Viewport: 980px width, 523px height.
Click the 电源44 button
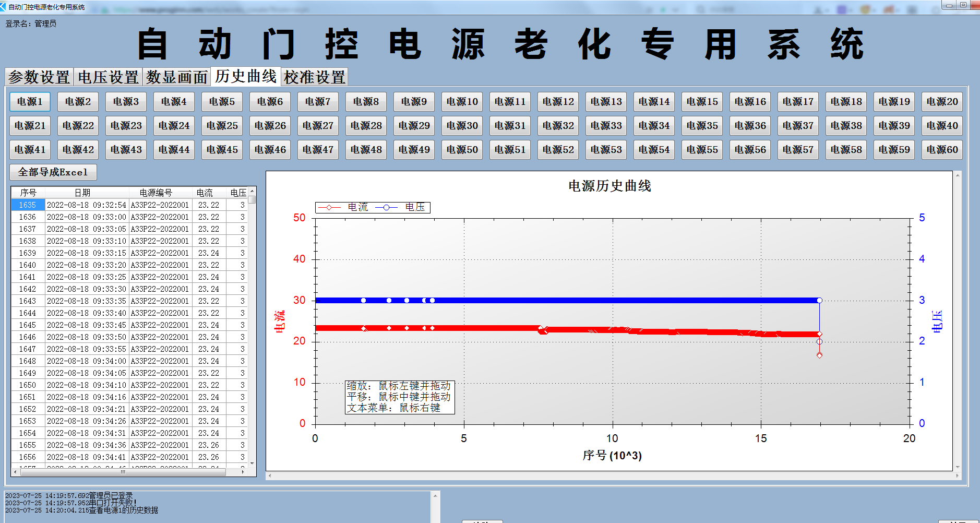174,150
